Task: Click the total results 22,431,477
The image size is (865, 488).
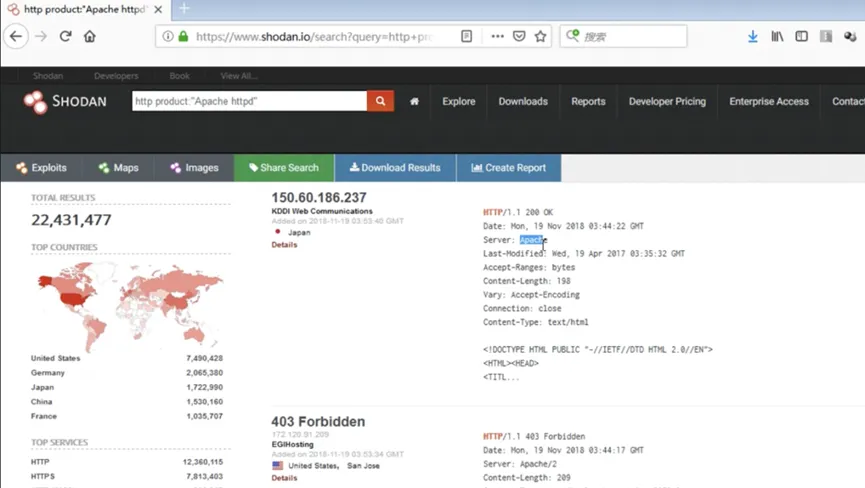Action: (x=71, y=220)
